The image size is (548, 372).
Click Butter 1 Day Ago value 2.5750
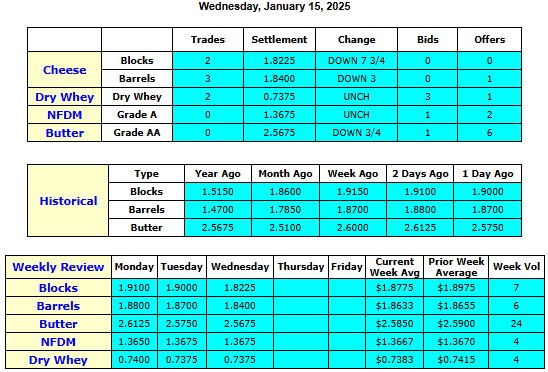click(x=488, y=228)
